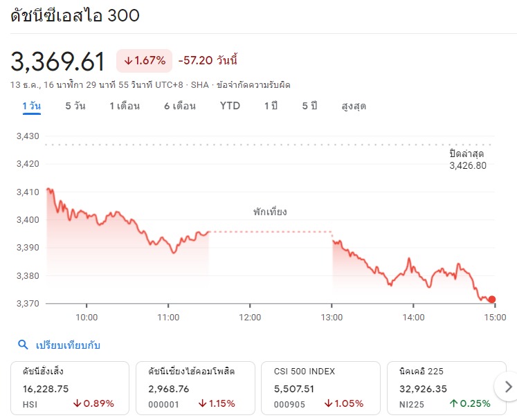Screen dimensions: 517x420
Task: Click the พักเที่ยง lunch break label on chart
Action: 270,212
